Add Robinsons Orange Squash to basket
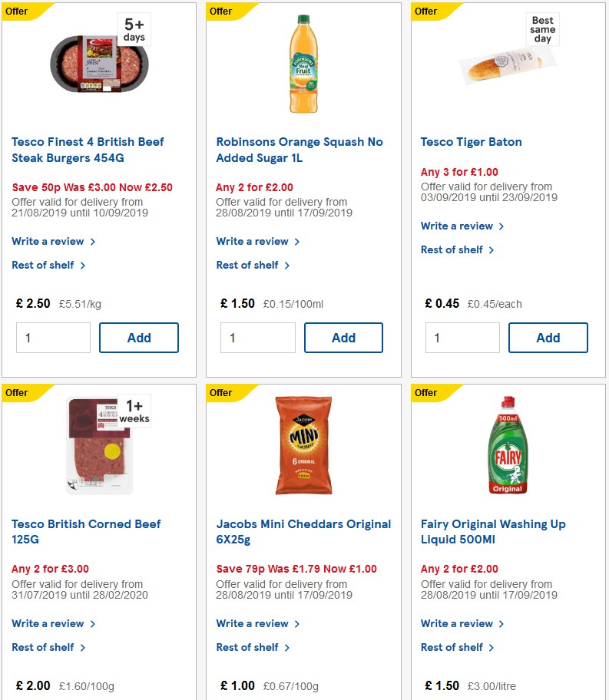This screenshot has height=700, width=609. pyautogui.click(x=343, y=338)
